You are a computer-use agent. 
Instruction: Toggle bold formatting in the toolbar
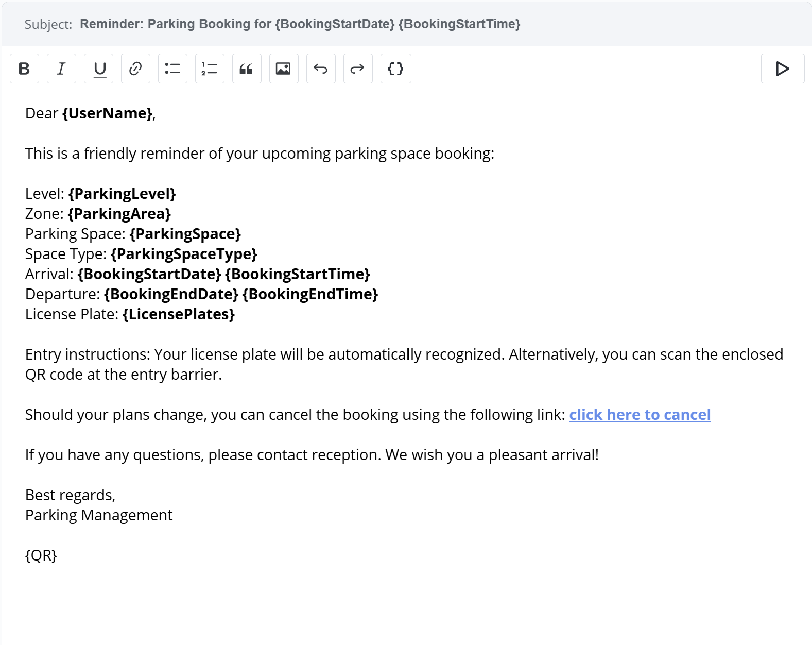[x=24, y=69]
